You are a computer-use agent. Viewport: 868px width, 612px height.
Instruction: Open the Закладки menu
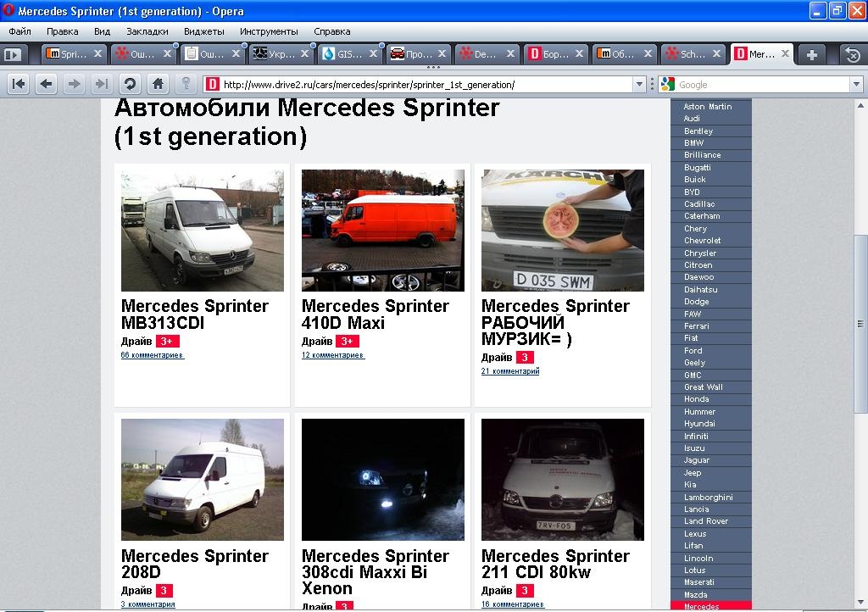(x=147, y=31)
